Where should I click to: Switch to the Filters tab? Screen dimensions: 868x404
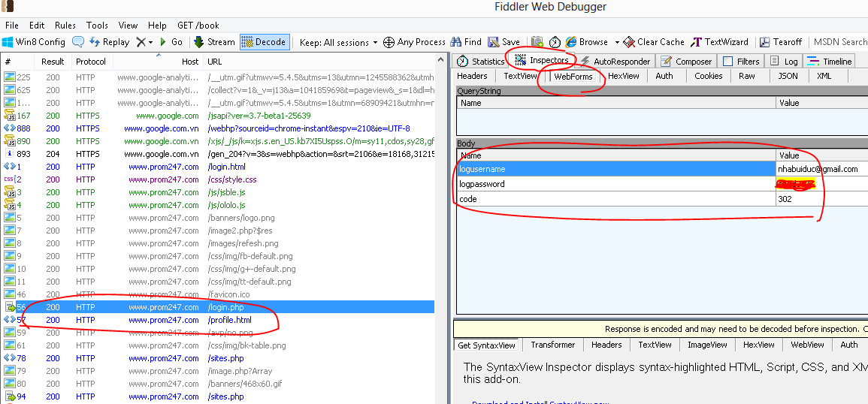741,61
